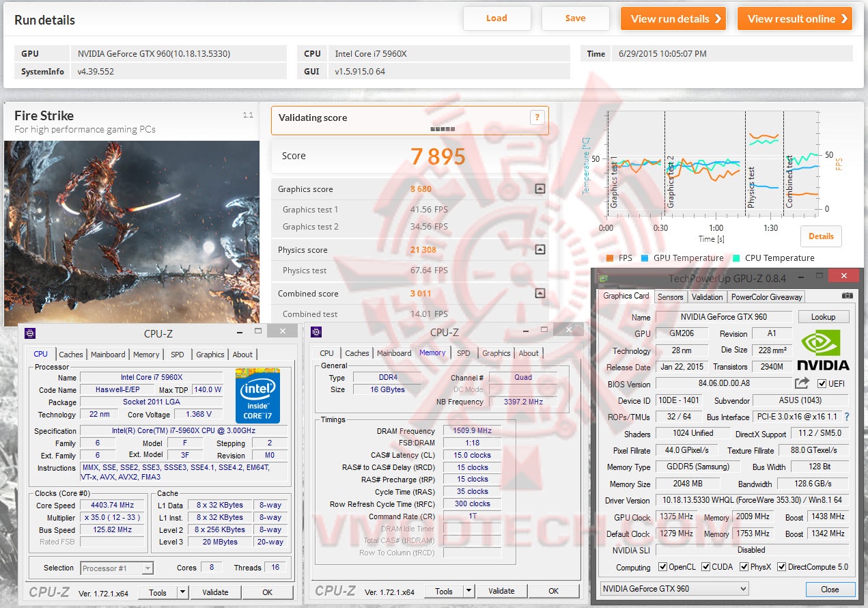Click OK in the left CPU-Z window
Screen dimensions: 868x608
tap(267, 592)
